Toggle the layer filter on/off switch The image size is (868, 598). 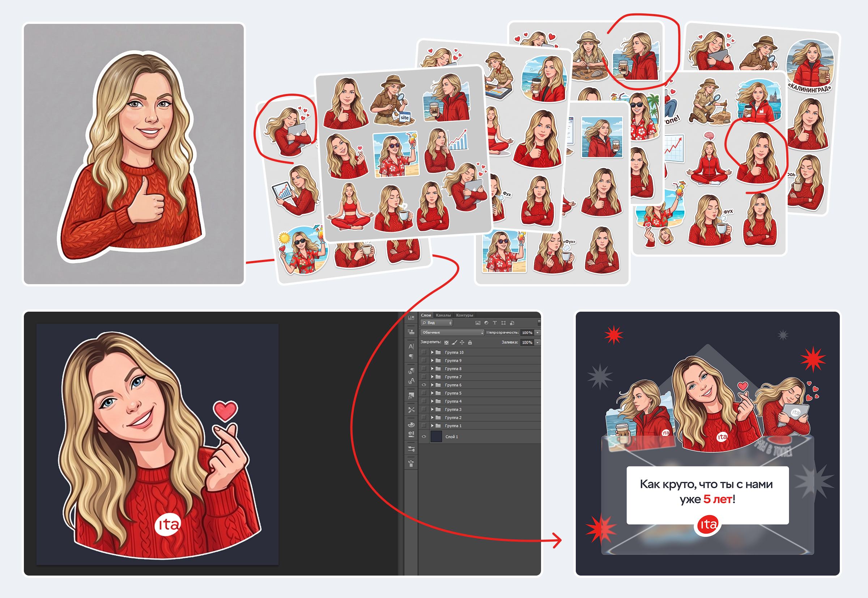[539, 323]
